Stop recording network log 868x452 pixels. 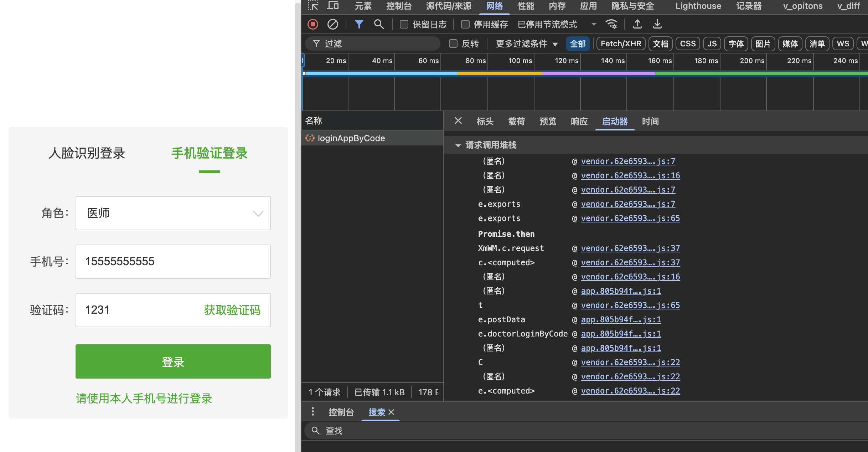pyautogui.click(x=312, y=24)
